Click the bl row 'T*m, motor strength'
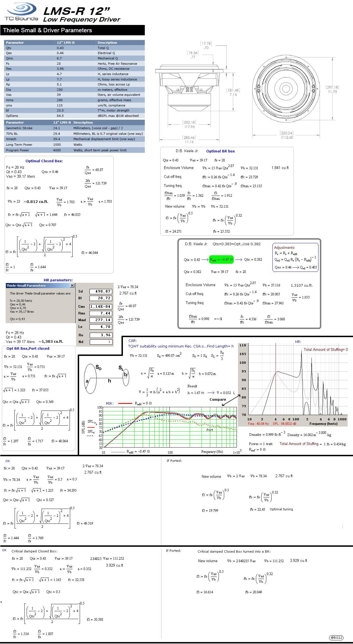Image resolution: width=353 pixels, height=644 pixels. [x=113, y=110]
